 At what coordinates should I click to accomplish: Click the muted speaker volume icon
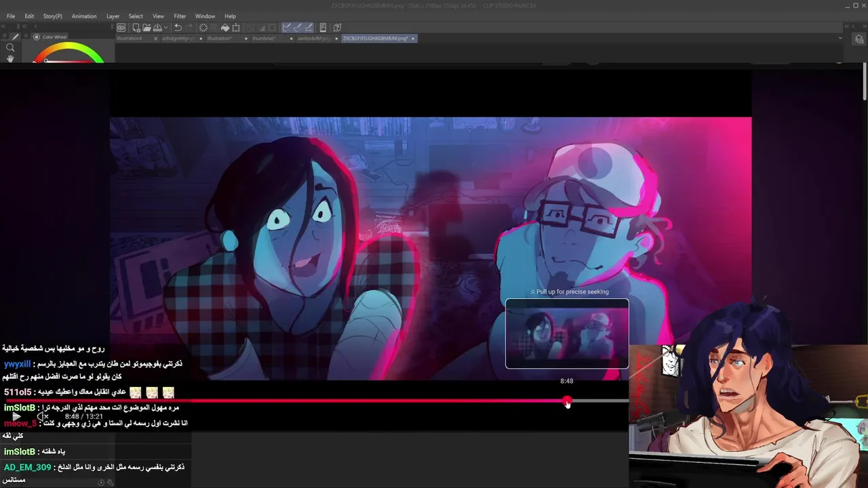click(x=42, y=416)
